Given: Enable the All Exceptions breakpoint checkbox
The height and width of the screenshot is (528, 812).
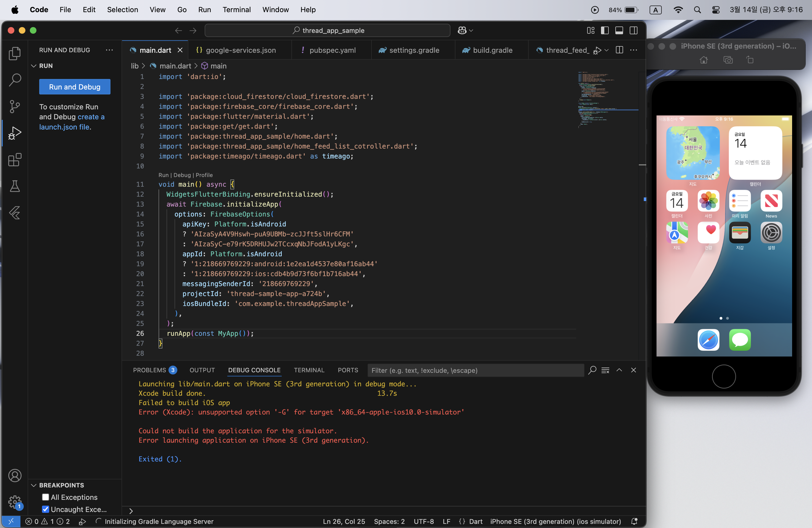Looking at the screenshot, I should click(45, 497).
